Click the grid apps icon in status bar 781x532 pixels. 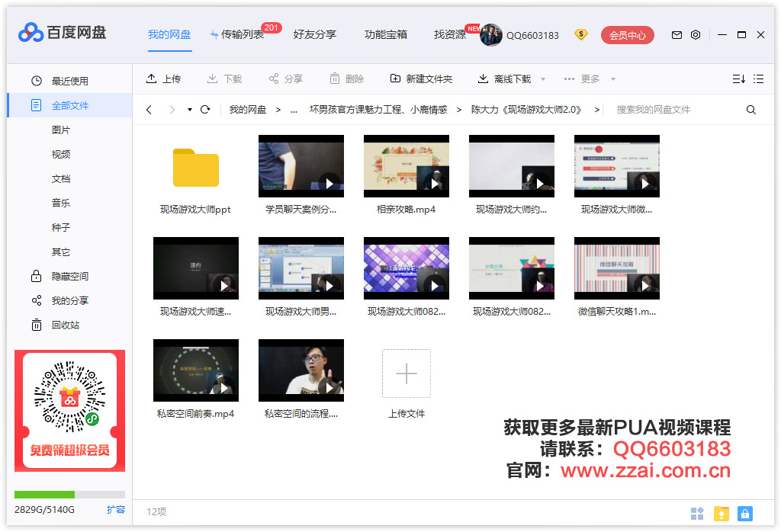[697, 513]
